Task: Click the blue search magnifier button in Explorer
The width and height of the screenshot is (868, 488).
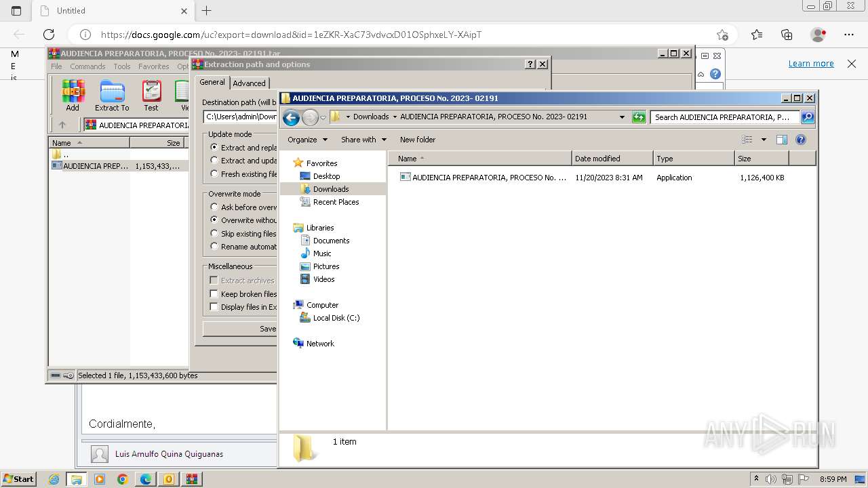Action: pos(807,117)
